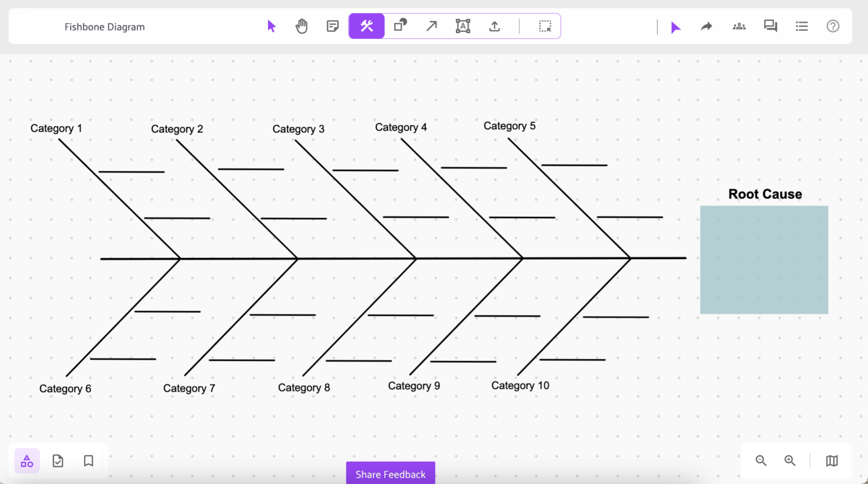This screenshot has width=868, height=484.
Task: Edit the Fishbone Diagram title
Action: click(x=105, y=27)
